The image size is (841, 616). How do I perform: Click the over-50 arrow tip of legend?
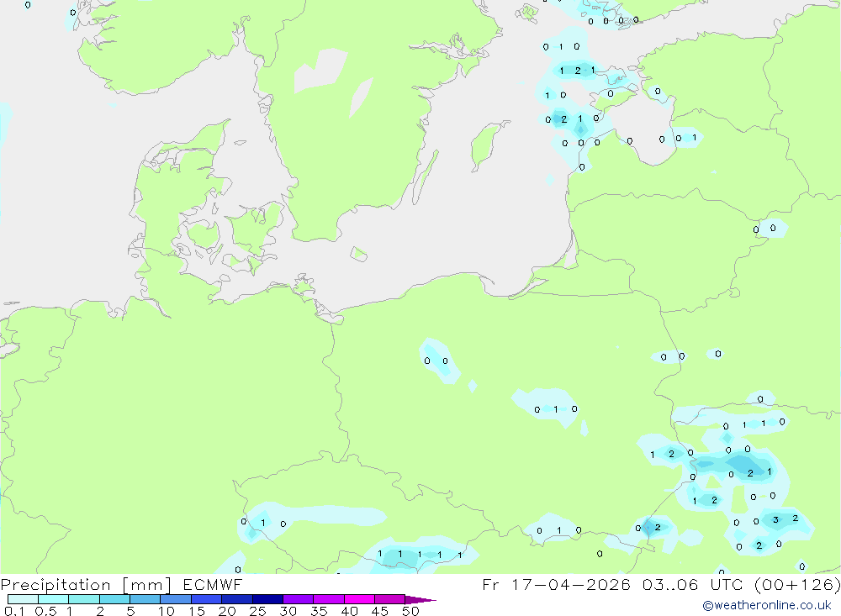click(x=420, y=599)
